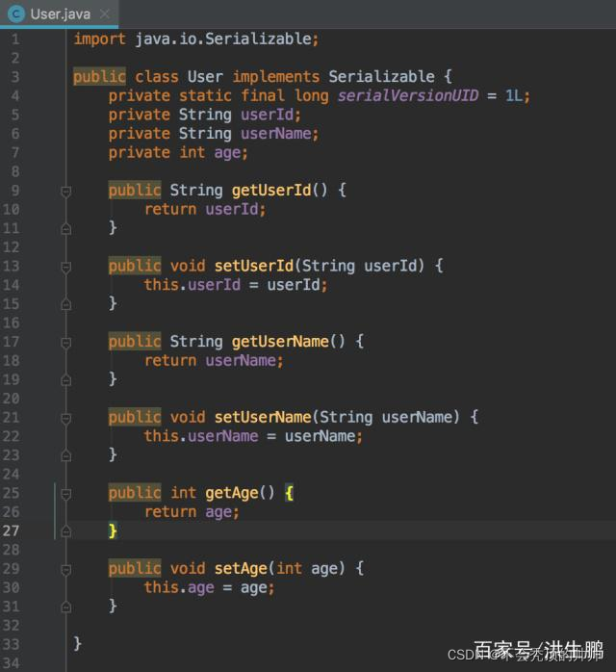Click 'Serializable' after implements on line 3
616x672 pixels.
tap(382, 77)
